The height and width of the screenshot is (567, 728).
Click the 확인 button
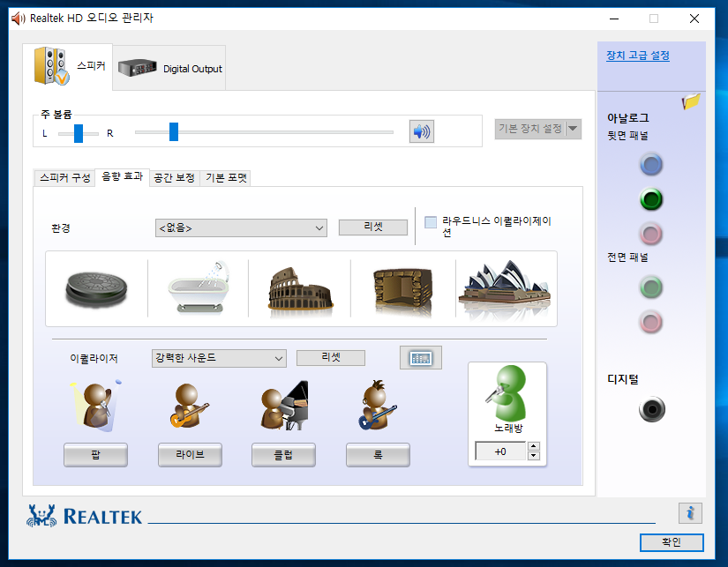[672, 542]
